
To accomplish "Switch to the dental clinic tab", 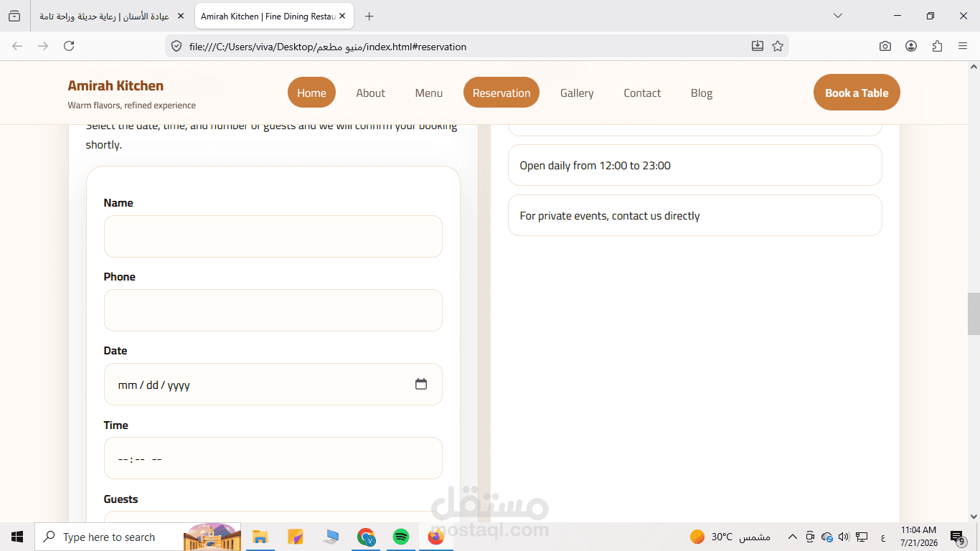I will (112, 16).
